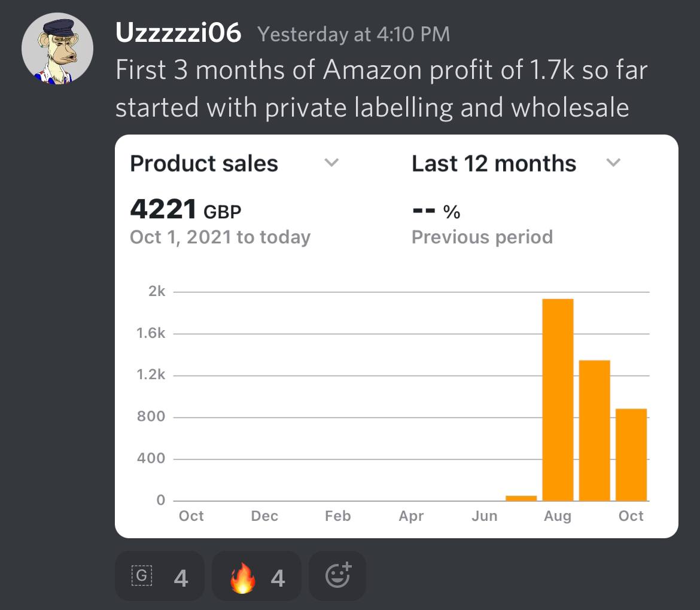This screenshot has height=610, width=700.
Task: Open the add reaction smiley icon
Action: (337, 576)
